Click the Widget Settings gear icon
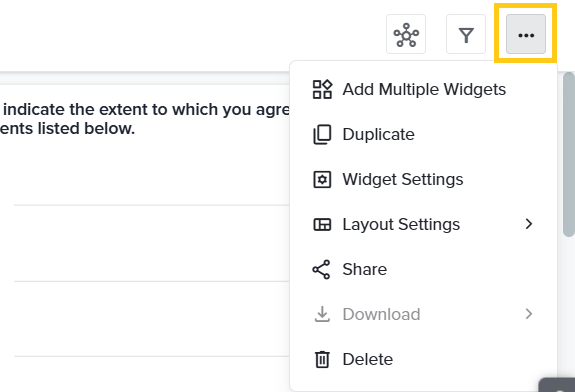This screenshot has width=575, height=392. click(322, 180)
